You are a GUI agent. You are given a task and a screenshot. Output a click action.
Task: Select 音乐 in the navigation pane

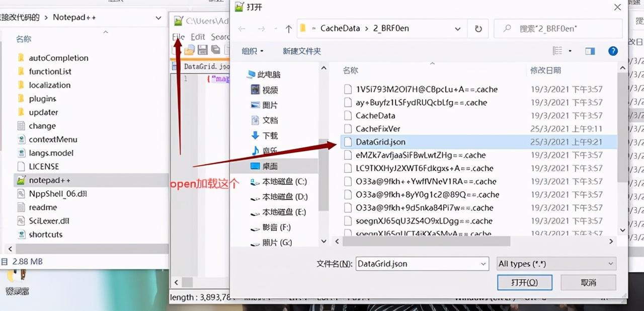[x=265, y=150]
